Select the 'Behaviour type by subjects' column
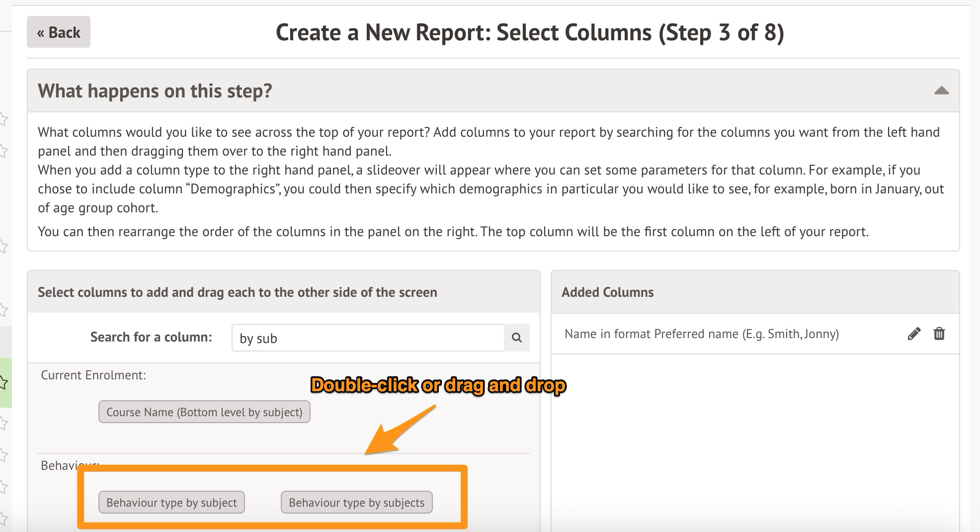The height and width of the screenshot is (532, 980). point(356,502)
